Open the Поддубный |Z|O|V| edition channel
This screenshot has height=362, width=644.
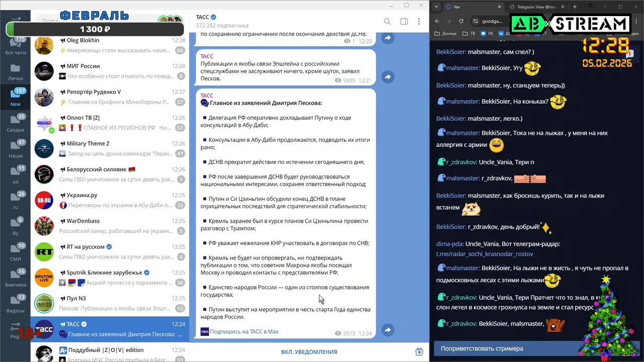coord(110,352)
